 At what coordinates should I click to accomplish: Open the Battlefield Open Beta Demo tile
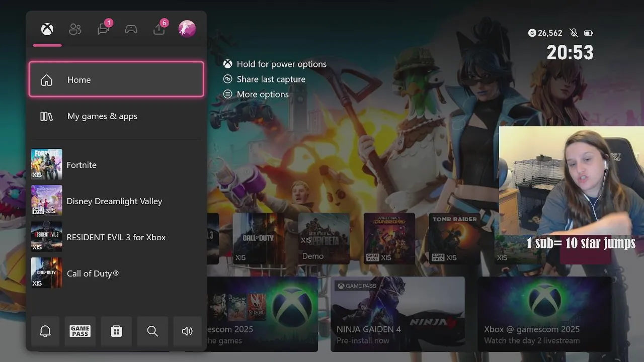pyautogui.click(x=324, y=238)
